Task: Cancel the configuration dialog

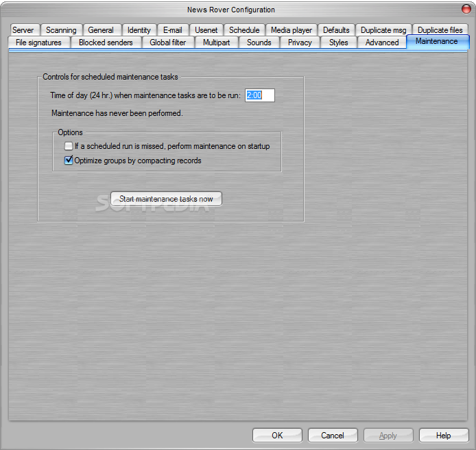Action: pyautogui.click(x=333, y=436)
